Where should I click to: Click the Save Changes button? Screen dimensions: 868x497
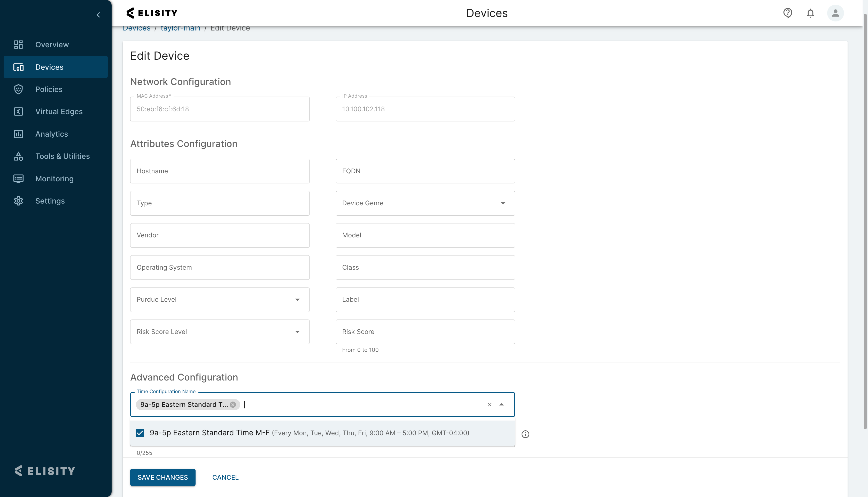[x=162, y=477]
